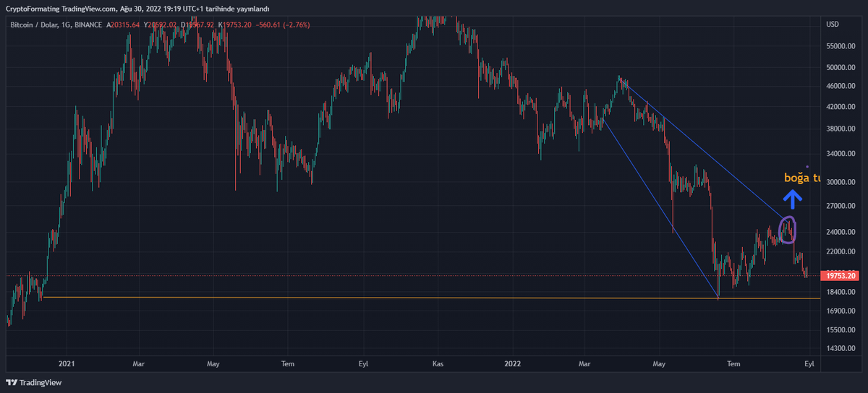
Task: Click the 14300.00 price axis label
Action: pyautogui.click(x=841, y=348)
